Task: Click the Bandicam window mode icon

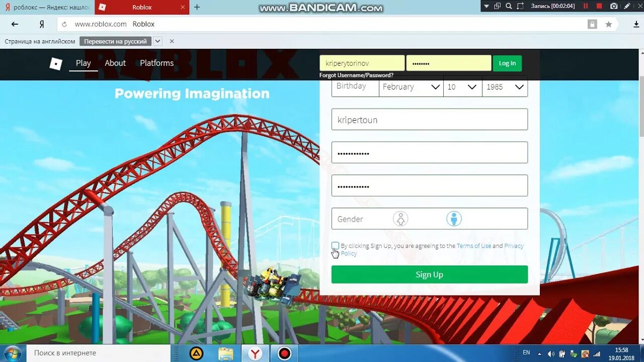Action: [x=497, y=6]
